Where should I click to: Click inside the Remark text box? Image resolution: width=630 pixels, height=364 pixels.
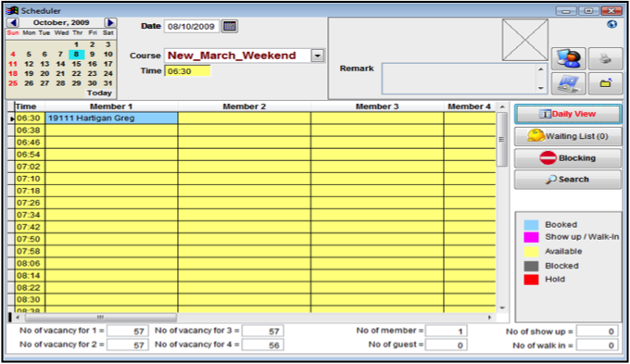point(459,79)
